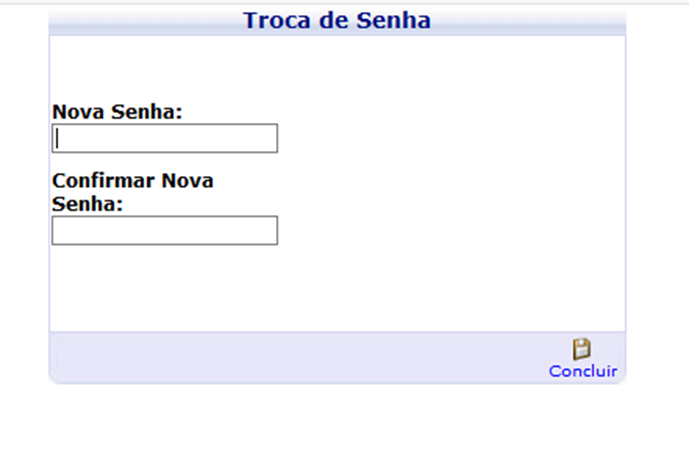
Task: Click the word Senha under Confirmar Nova
Action: point(87,204)
